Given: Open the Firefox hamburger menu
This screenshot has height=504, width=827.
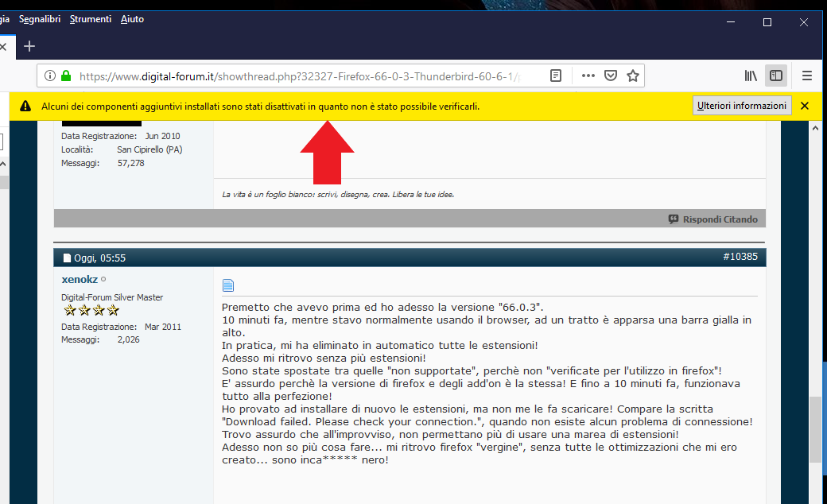Looking at the screenshot, I should pos(806,76).
